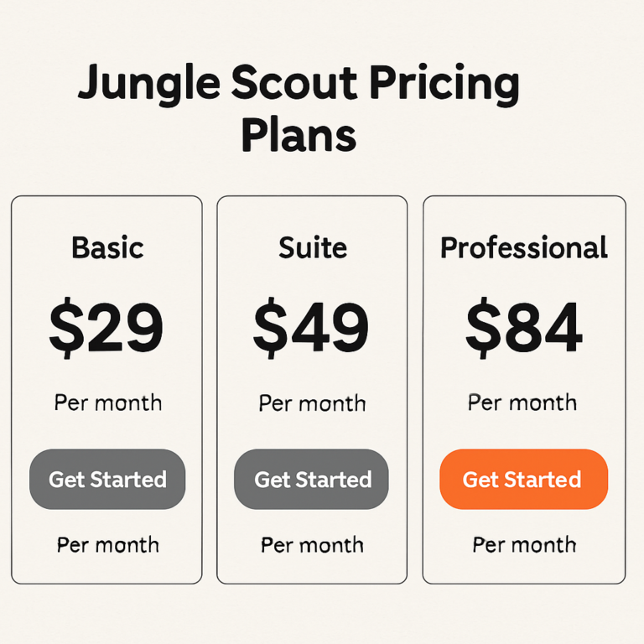Image resolution: width=644 pixels, height=644 pixels.
Task: Click 'Per month' beneath Suite's Get Started button
Action: point(312,545)
